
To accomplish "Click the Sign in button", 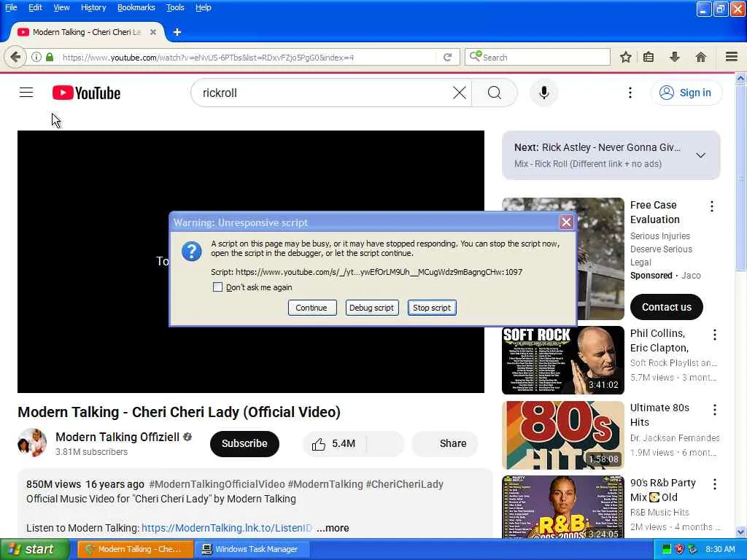I will [x=686, y=93].
